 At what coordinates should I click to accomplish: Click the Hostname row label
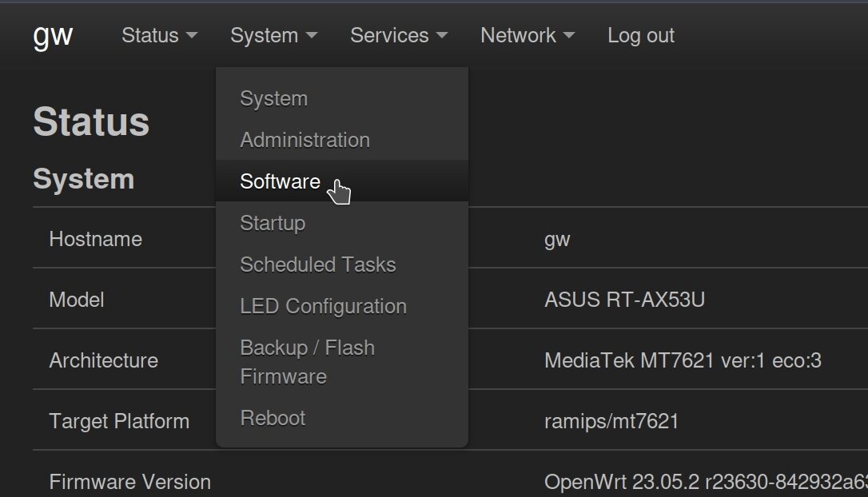point(95,240)
